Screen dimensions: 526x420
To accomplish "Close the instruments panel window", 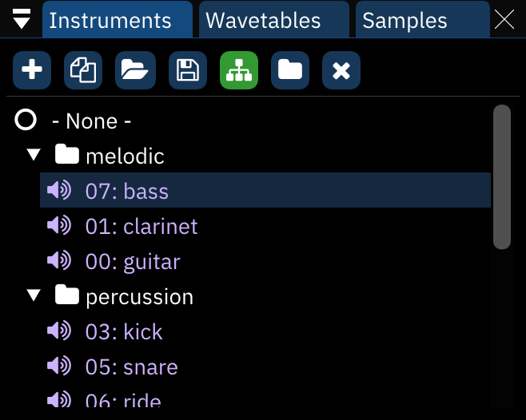I will click(x=505, y=20).
